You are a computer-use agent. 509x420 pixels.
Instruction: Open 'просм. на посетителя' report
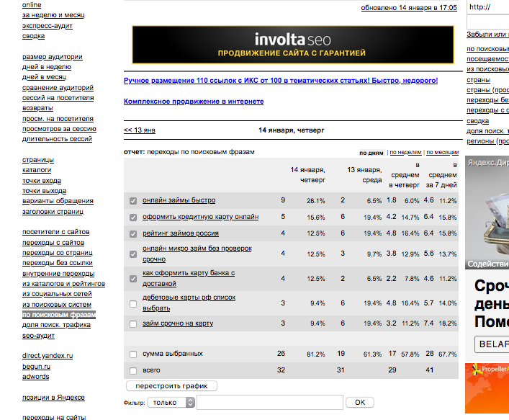click(58, 119)
